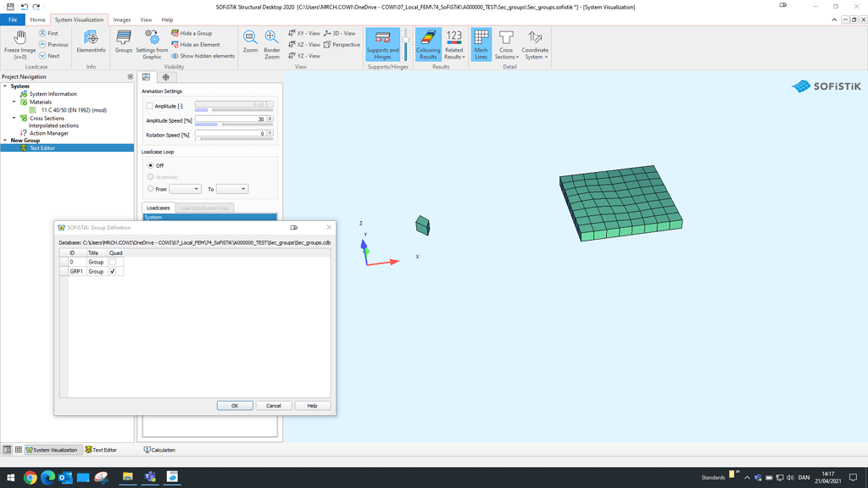Enable the Amplitude checkbox
Screen dimensions: 868x488
(150, 106)
